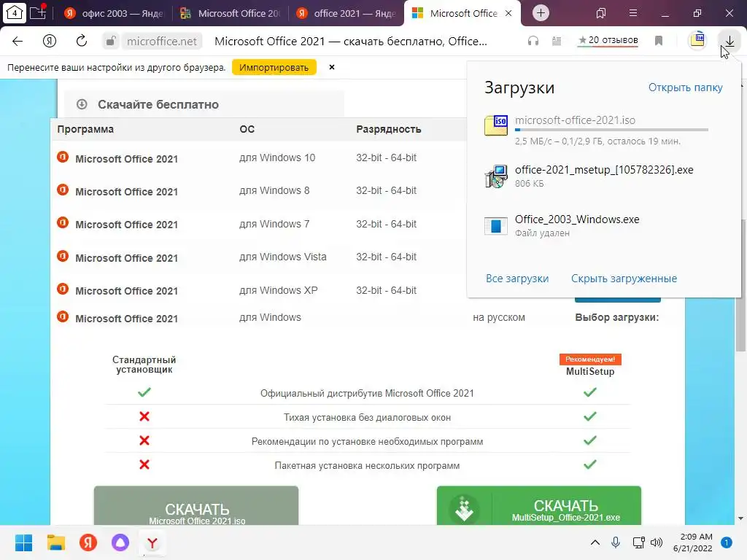747x560 pixels.
Task: Switch to the 'office 2021 — Янде' tab
Action: [347, 13]
